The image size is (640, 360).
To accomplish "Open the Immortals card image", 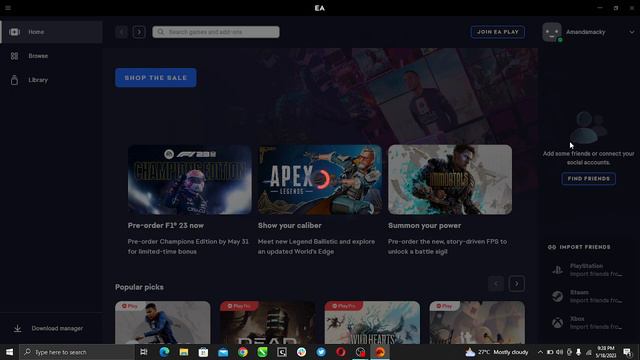I will click(450, 180).
